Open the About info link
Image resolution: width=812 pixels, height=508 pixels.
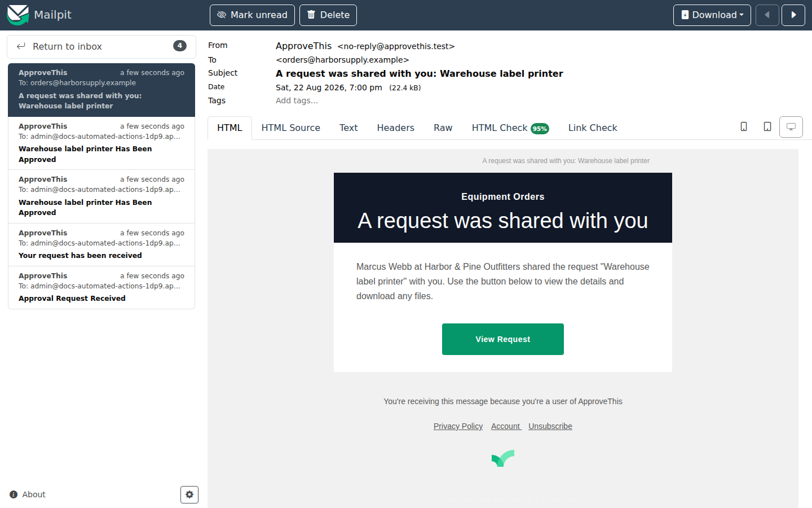[28, 494]
